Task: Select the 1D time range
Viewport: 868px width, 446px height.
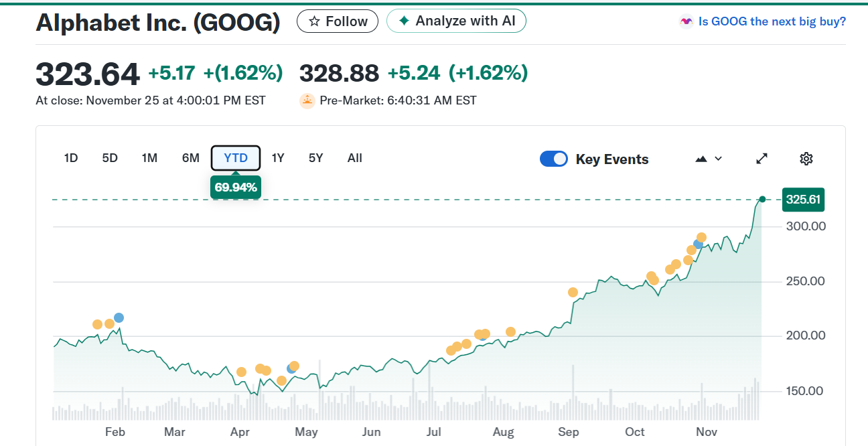Action: 71,158
